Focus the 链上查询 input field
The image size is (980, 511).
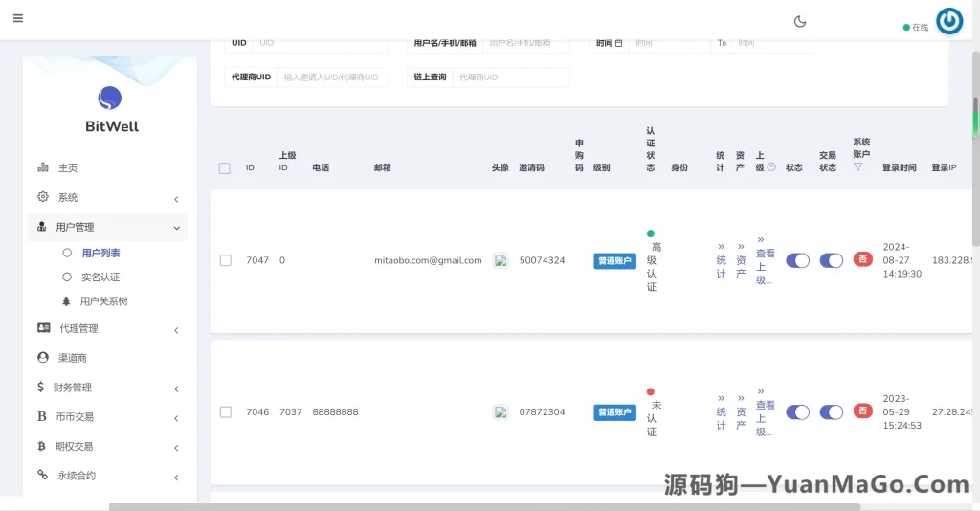511,78
